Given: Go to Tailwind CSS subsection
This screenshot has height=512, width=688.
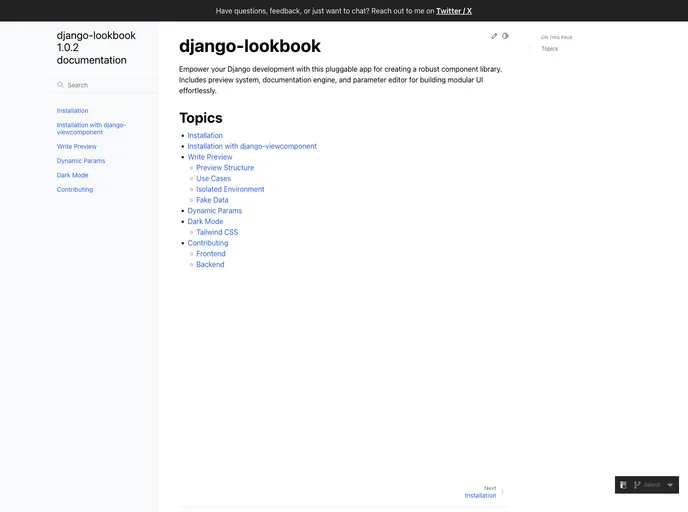Looking at the screenshot, I should (x=217, y=232).
